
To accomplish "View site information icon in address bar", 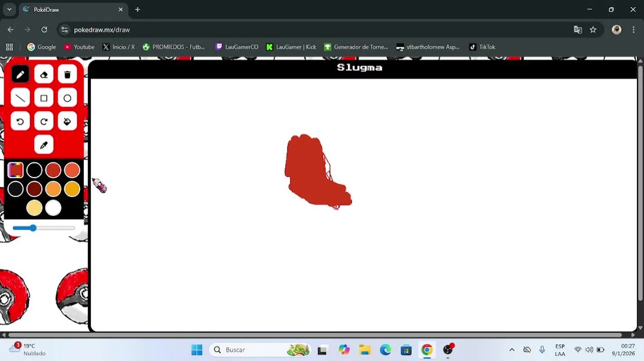I will tap(64, 30).
